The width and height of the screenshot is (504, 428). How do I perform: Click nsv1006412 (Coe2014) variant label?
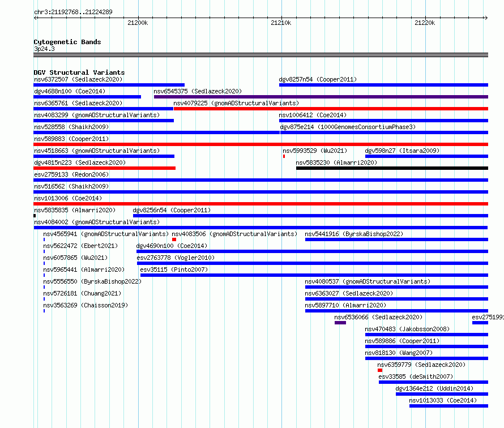(313, 115)
